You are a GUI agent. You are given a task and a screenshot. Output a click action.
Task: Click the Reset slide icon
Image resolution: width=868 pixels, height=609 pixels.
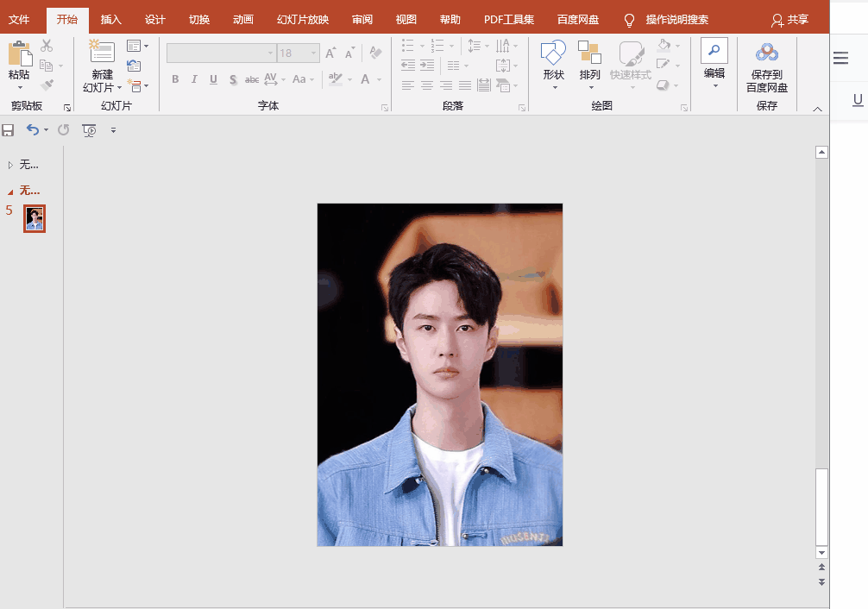[134, 66]
